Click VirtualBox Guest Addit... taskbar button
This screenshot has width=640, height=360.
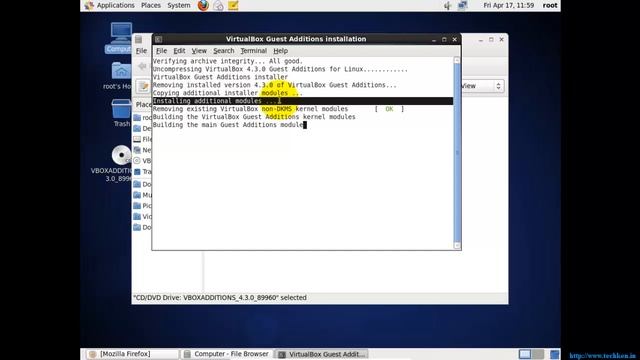(x=322, y=354)
